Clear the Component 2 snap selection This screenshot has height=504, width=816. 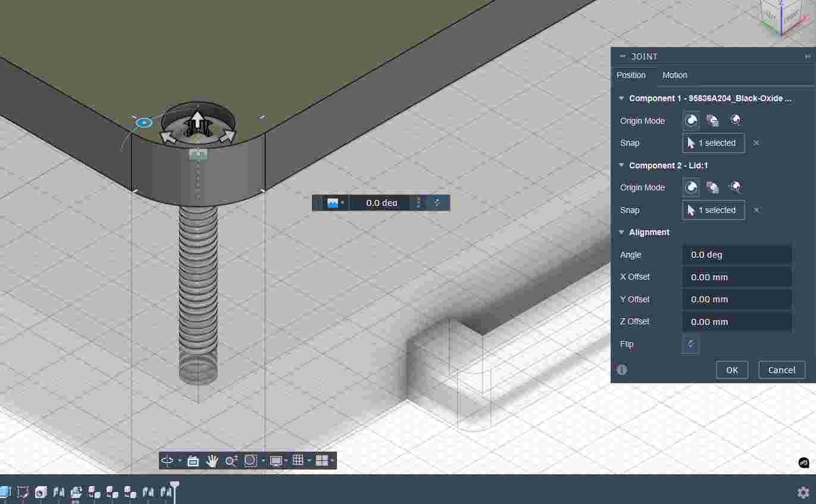pyautogui.click(x=756, y=210)
